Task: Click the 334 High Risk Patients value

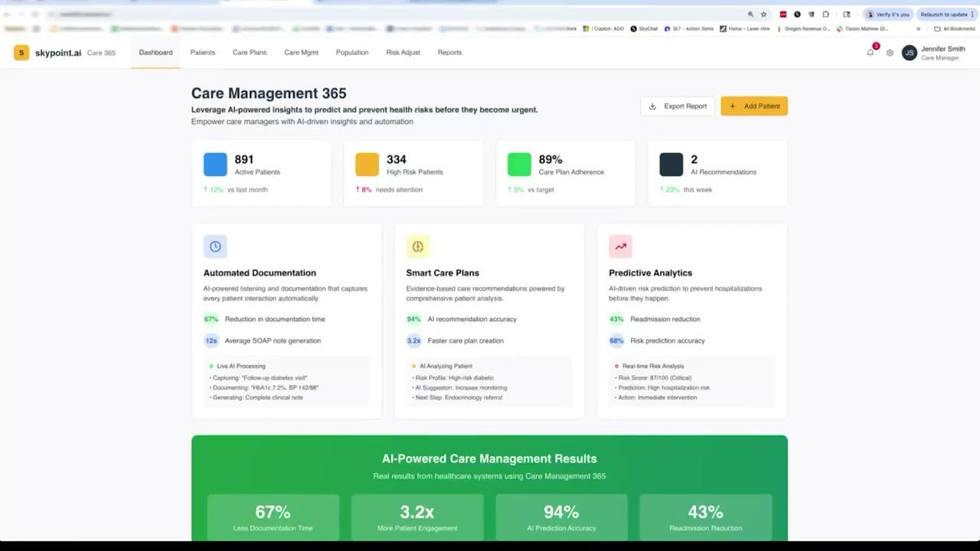Action: pyautogui.click(x=397, y=159)
